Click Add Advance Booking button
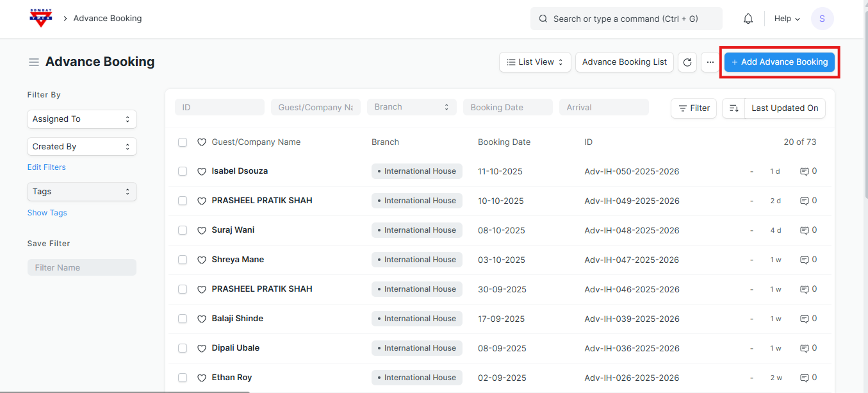Screen dimensions: 868x393 779,62
